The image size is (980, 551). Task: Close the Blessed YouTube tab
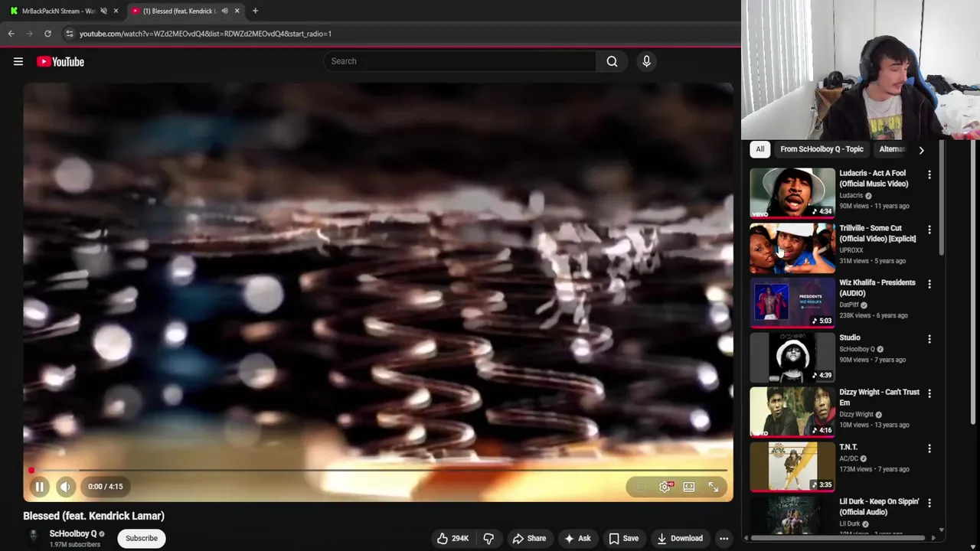click(237, 11)
